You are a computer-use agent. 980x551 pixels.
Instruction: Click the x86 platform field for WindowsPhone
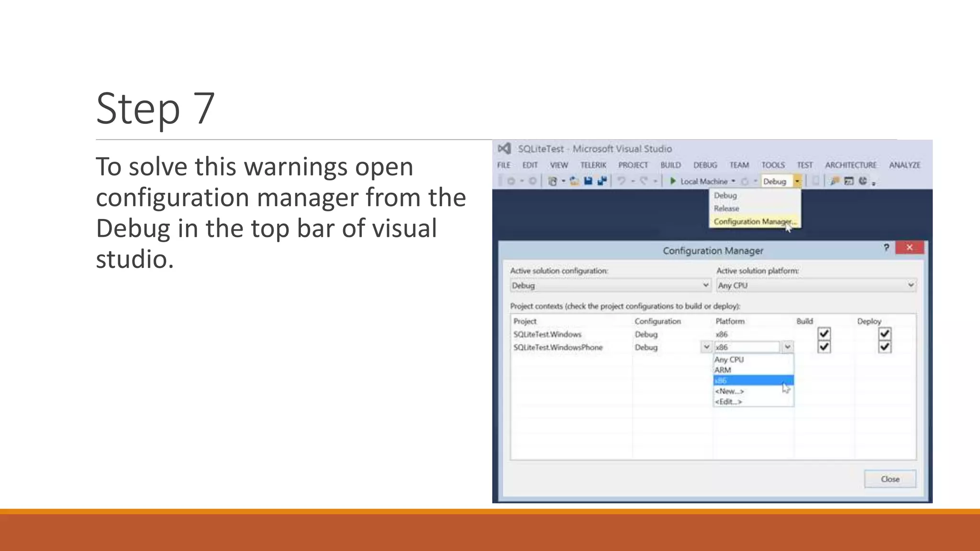(747, 347)
